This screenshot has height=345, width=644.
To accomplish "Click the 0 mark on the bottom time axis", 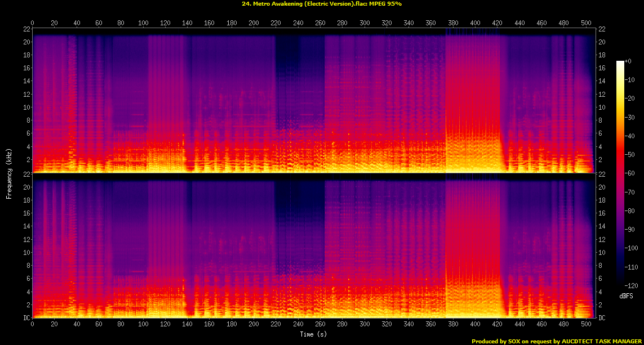I will pos(33,325).
